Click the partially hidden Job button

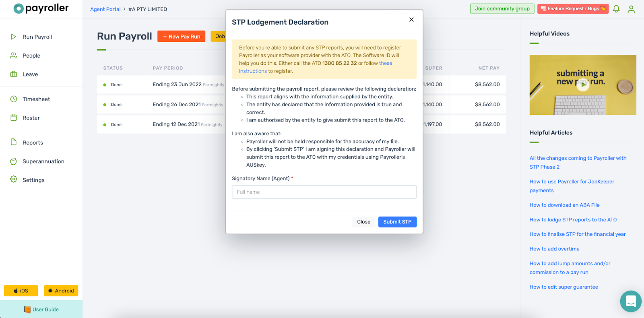point(218,36)
